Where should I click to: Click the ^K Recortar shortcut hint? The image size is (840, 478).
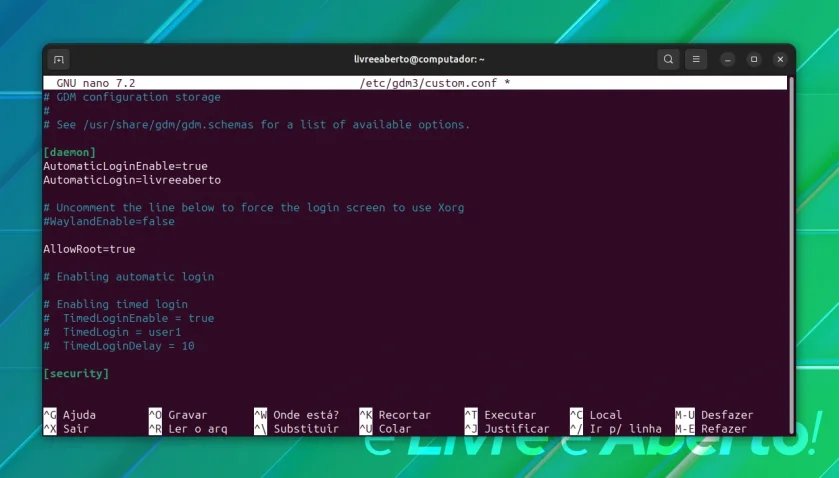(x=395, y=415)
